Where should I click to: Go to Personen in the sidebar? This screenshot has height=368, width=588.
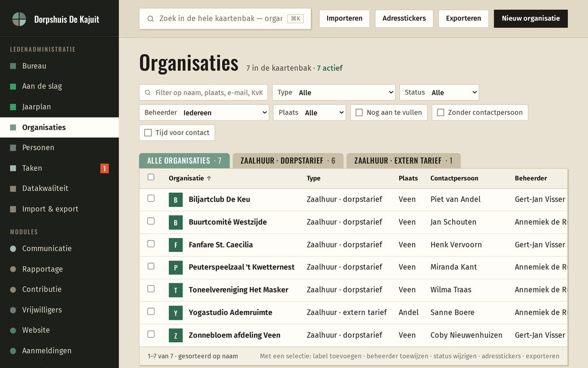coord(59,148)
